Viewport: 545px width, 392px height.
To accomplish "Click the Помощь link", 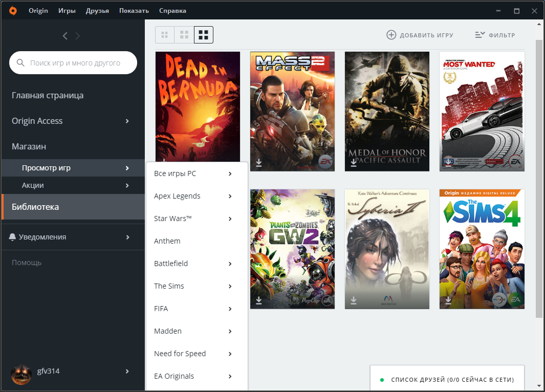I will pyautogui.click(x=27, y=263).
